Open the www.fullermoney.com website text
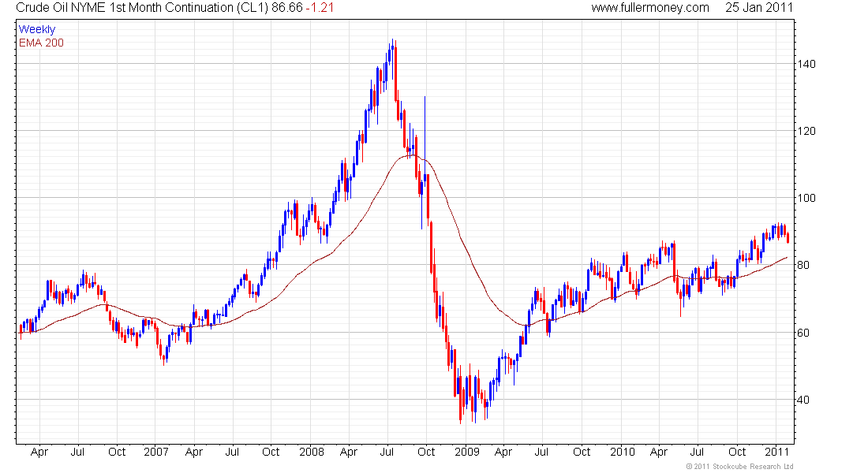The height and width of the screenshot is (473, 868). pos(650,8)
